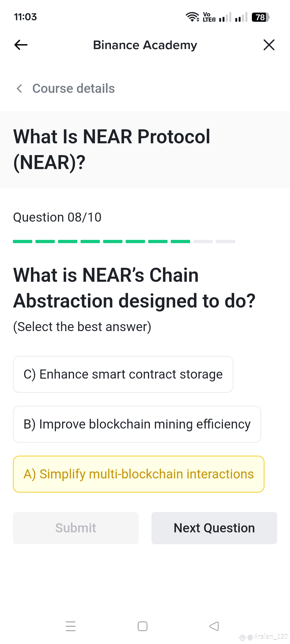The width and height of the screenshot is (290, 644).
Task: Tap the VoLTE signal indicator
Action: [x=209, y=17]
